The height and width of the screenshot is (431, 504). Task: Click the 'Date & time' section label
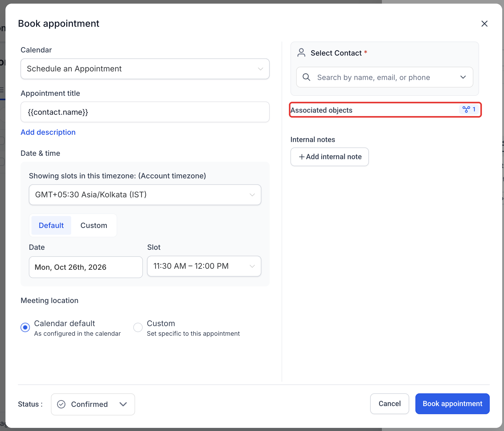[x=41, y=153]
